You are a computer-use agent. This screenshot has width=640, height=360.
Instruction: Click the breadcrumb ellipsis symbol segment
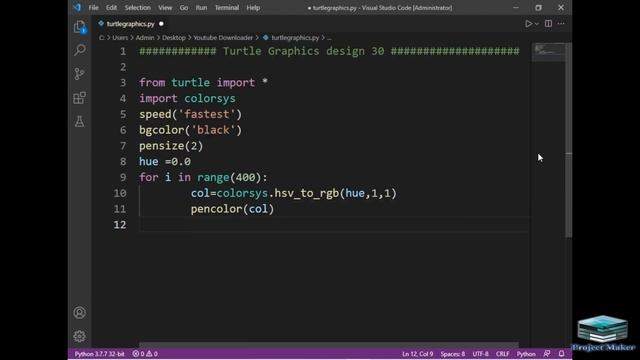(329, 38)
